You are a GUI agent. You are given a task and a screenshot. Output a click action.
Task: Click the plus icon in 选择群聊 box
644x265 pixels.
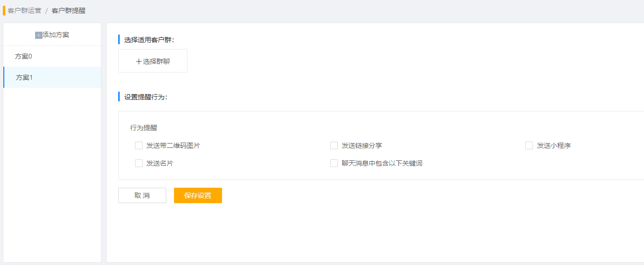(139, 61)
